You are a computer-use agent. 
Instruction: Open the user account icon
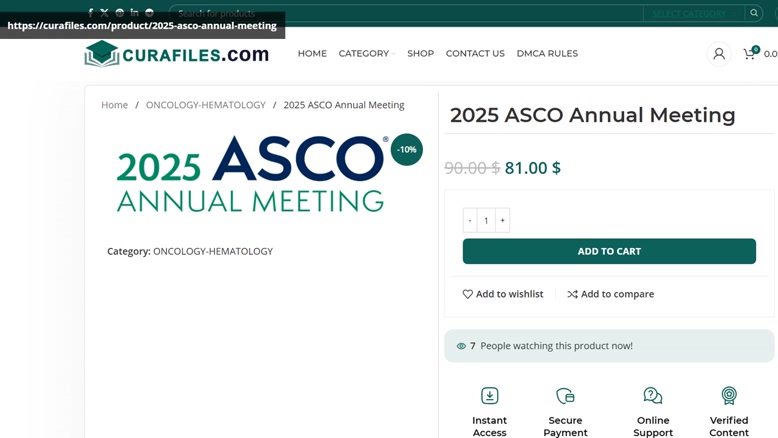718,54
